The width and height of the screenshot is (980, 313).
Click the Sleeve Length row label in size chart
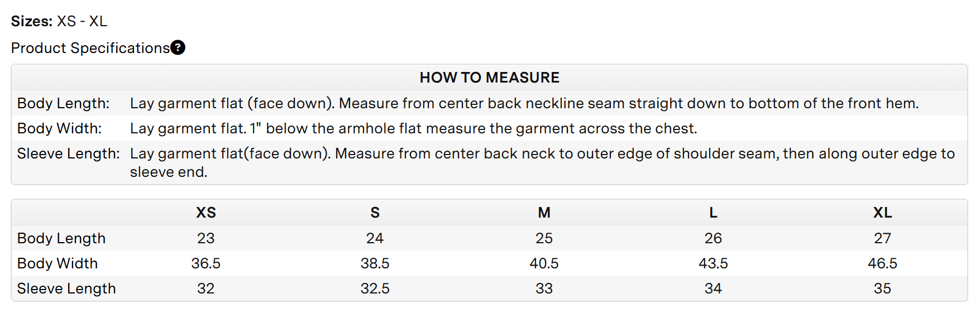click(x=66, y=288)
